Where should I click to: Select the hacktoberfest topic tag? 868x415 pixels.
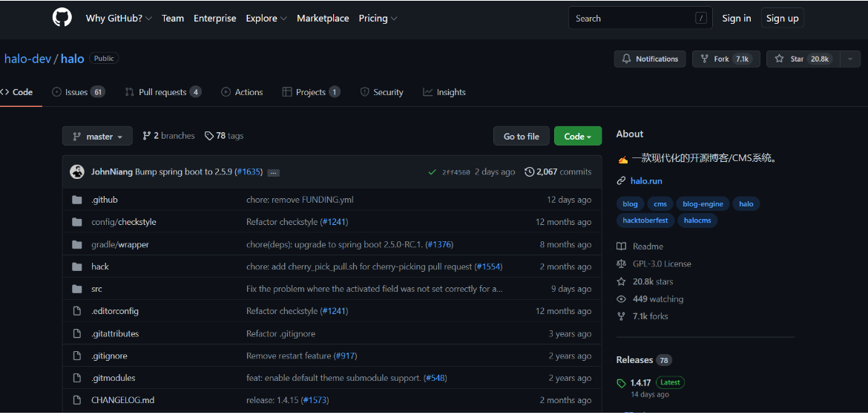point(645,220)
